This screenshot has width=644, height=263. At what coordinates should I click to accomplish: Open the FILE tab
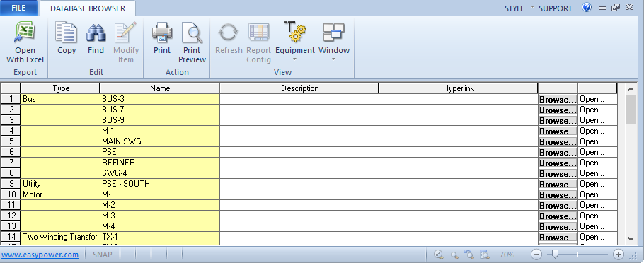[x=18, y=8]
